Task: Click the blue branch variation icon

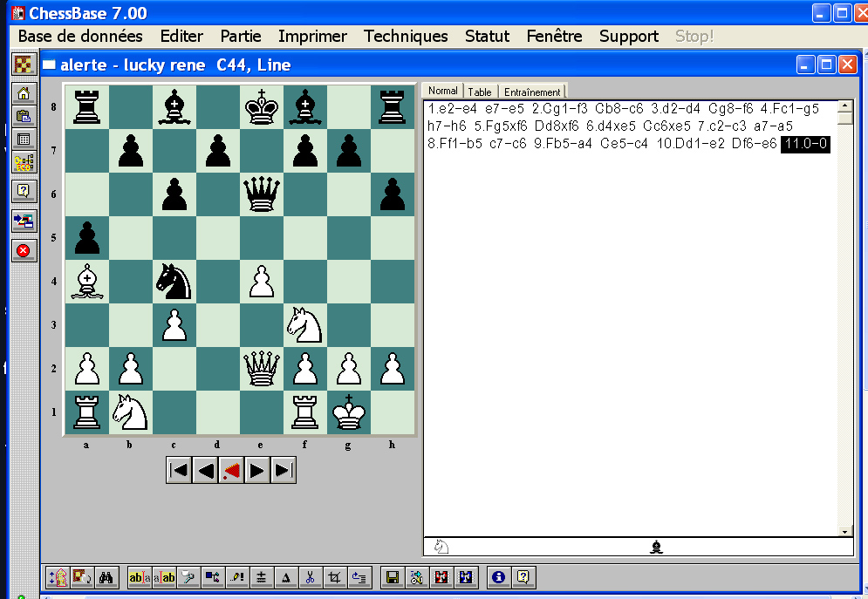Action: point(213,577)
